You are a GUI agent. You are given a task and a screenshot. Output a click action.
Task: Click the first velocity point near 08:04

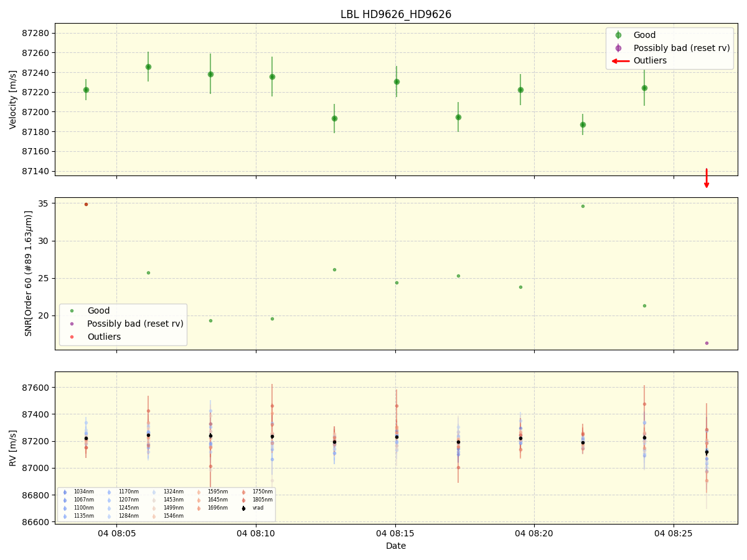(x=86, y=90)
